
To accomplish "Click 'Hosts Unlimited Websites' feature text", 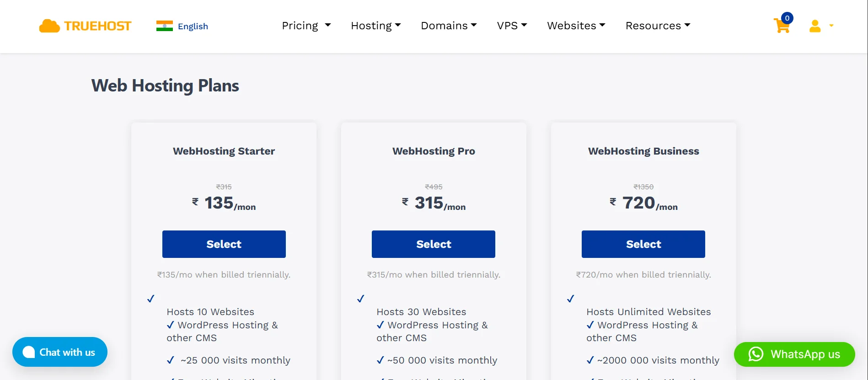I will point(648,312).
